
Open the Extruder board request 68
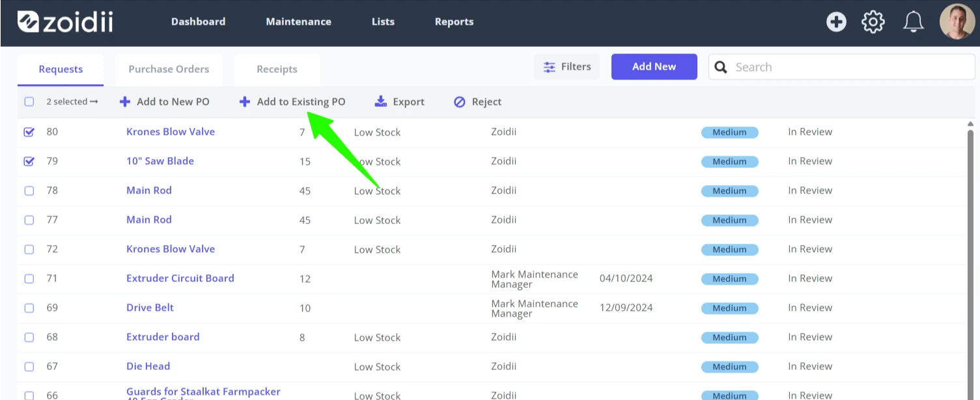163,337
